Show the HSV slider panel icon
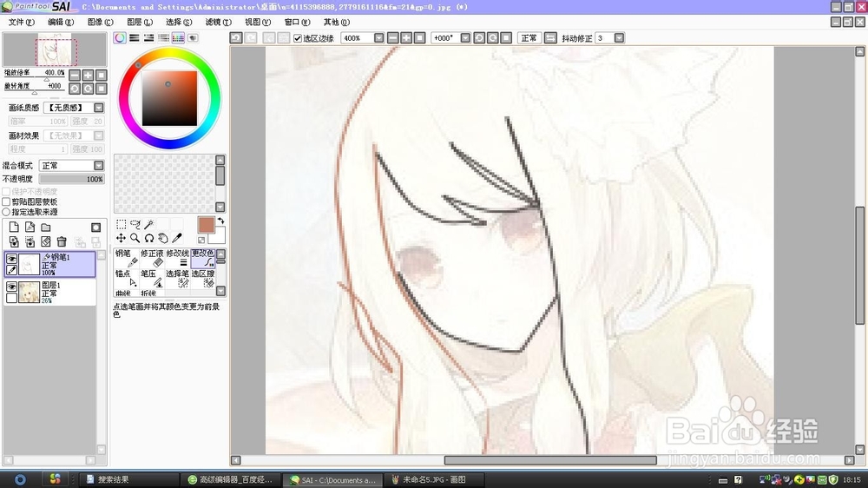 (149, 37)
